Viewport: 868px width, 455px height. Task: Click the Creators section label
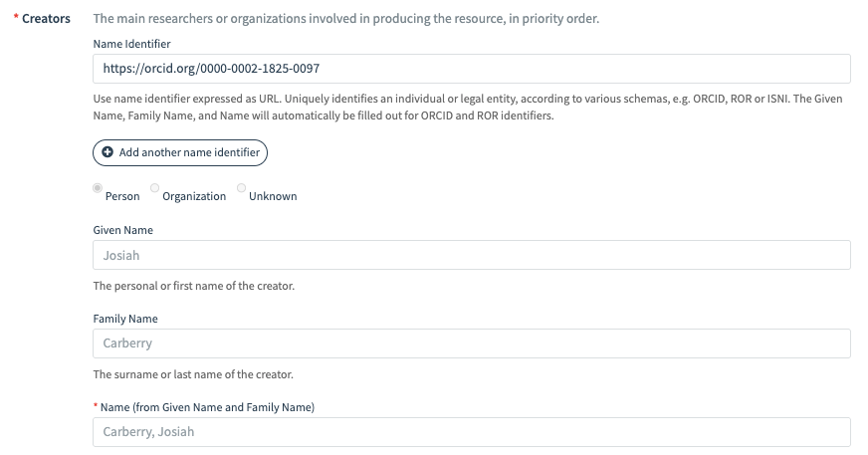46,19
